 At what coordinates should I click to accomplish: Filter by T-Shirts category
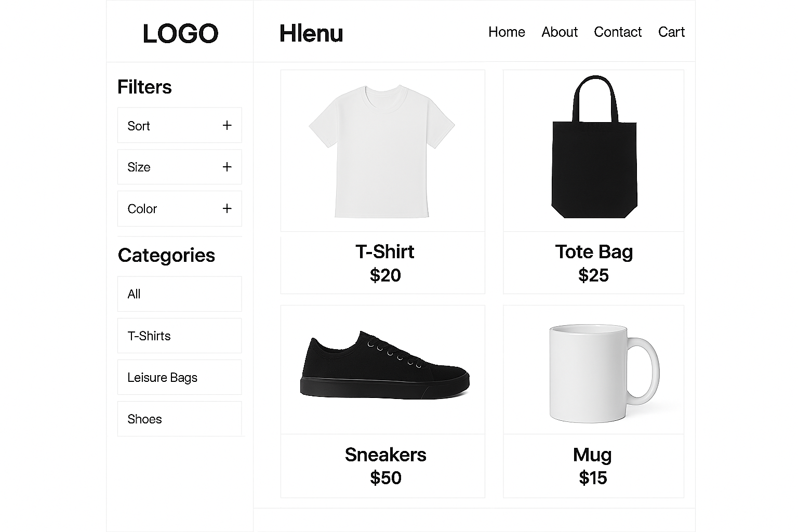(179, 336)
